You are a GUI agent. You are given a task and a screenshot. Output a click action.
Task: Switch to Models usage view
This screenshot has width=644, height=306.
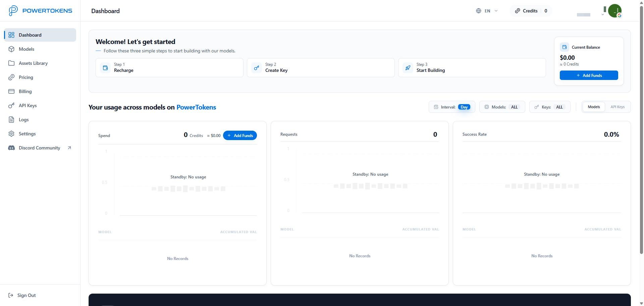click(x=594, y=107)
